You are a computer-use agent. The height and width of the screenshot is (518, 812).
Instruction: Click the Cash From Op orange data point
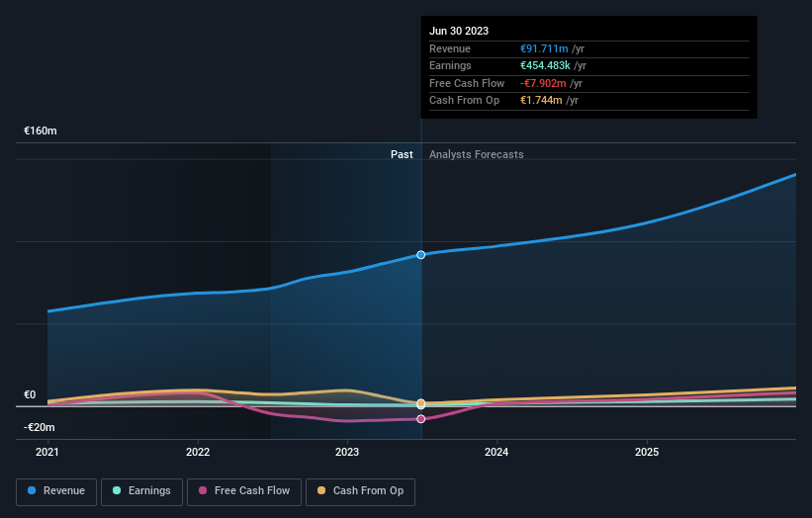point(421,403)
